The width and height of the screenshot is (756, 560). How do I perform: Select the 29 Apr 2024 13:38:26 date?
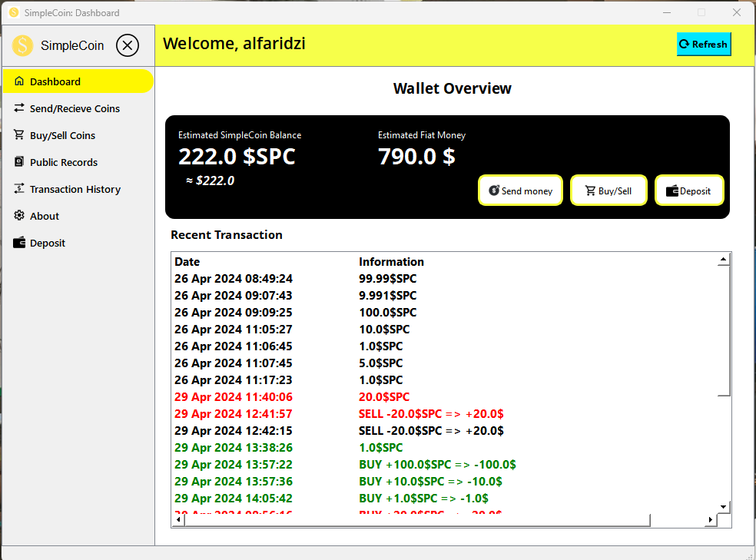pyautogui.click(x=234, y=447)
